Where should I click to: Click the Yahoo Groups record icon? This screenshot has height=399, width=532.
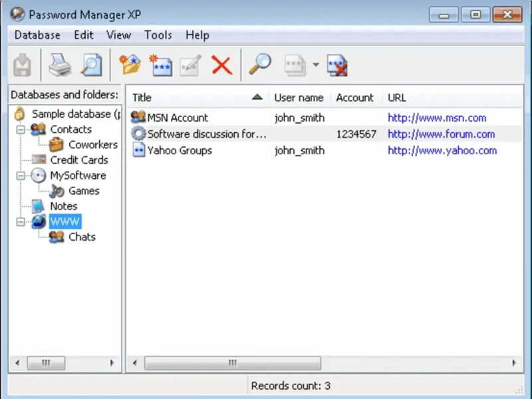pyautogui.click(x=139, y=150)
